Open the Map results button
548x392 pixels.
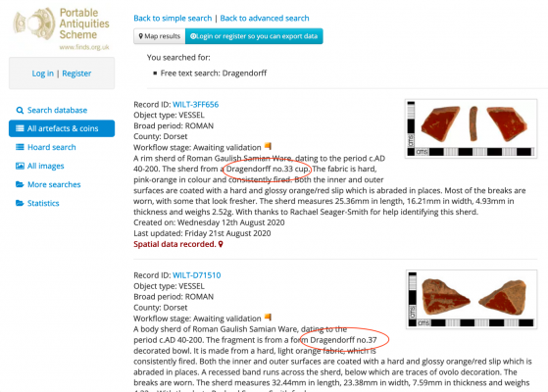point(160,36)
